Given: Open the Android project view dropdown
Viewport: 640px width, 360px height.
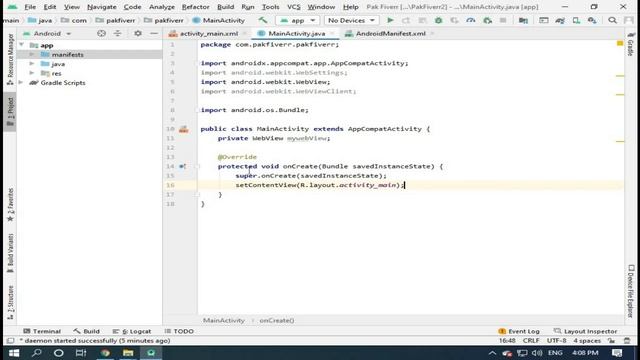Looking at the screenshot, I should click(x=47, y=33).
